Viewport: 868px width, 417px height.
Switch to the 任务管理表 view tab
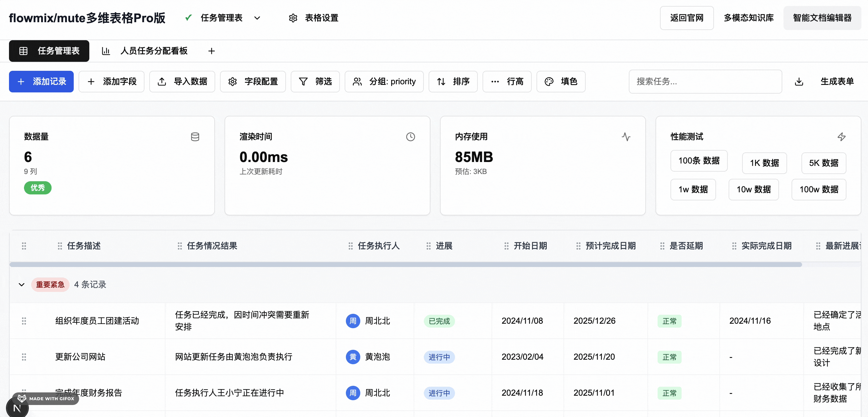[x=49, y=51]
